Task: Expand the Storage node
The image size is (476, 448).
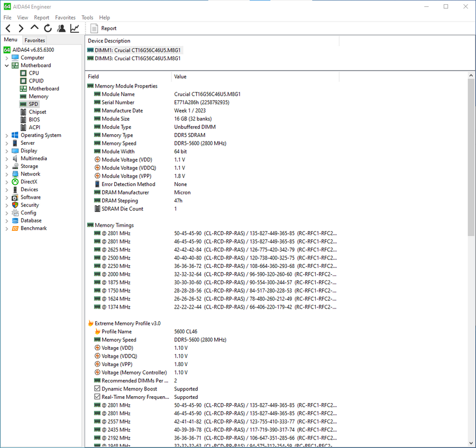Action: tap(7, 166)
